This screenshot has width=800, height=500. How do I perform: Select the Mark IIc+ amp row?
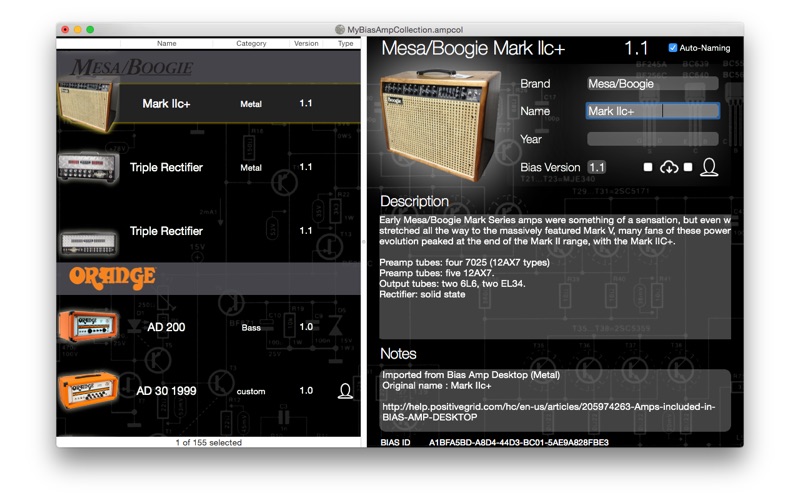tap(209, 104)
